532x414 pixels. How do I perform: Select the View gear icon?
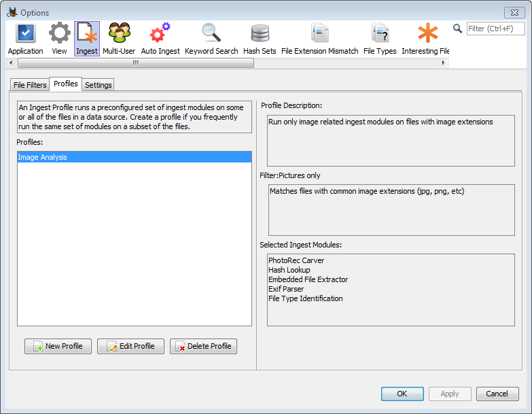click(x=59, y=39)
